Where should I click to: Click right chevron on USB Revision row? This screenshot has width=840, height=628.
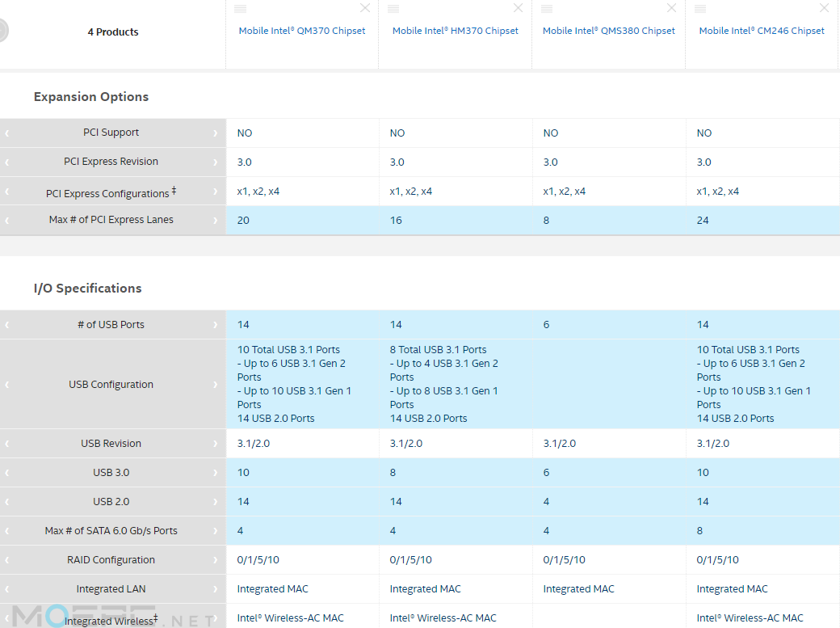[x=216, y=444]
